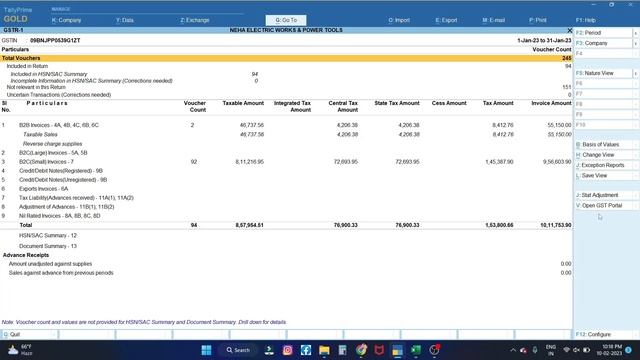Select the Total Vouchers row
Viewport: 640px width, 360px height.
click(286, 58)
